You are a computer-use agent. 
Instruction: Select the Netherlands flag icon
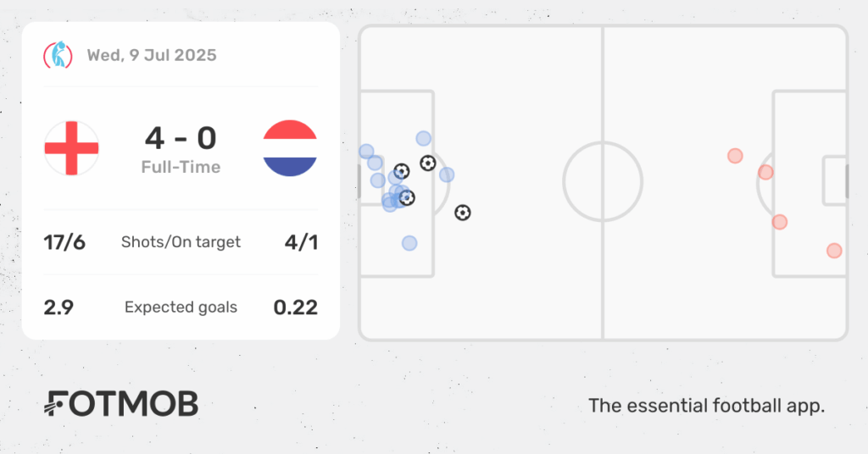(x=290, y=148)
